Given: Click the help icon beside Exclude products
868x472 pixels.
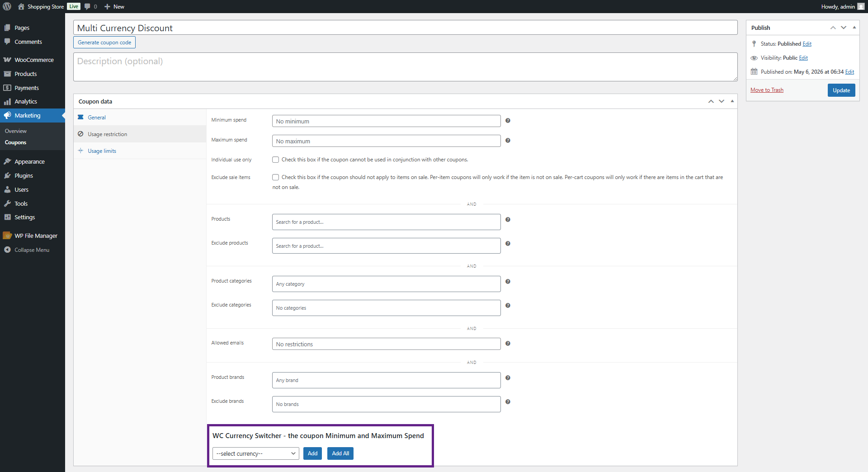Looking at the screenshot, I should click(508, 244).
